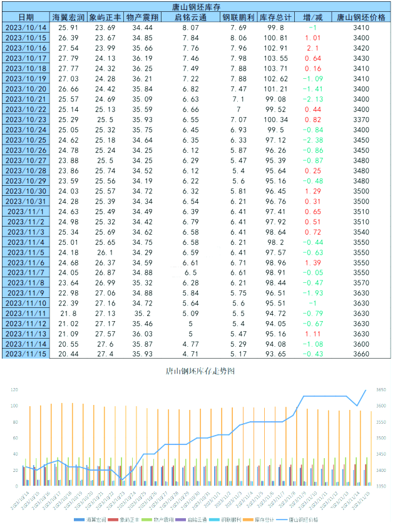Select 海翼宏润 value 27.79 on 2023/10/17
Viewport: 395px width, 532px height.
[68, 58]
